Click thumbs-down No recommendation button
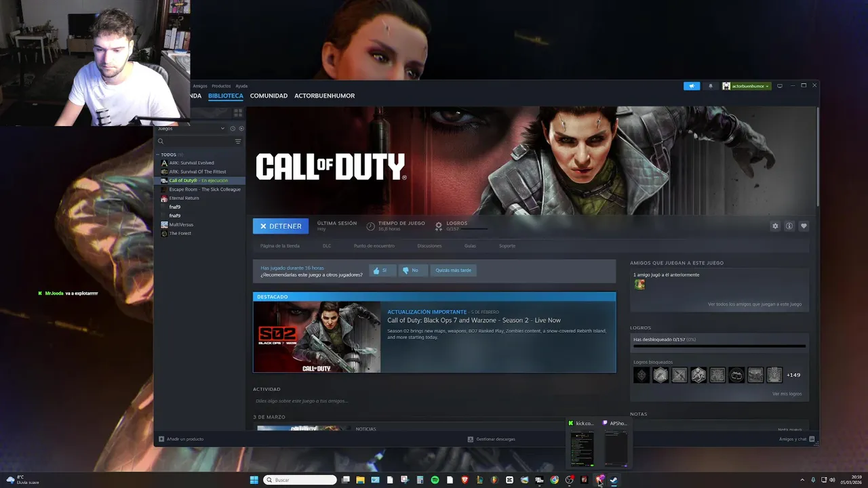The image size is (868, 488). coord(412,270)
